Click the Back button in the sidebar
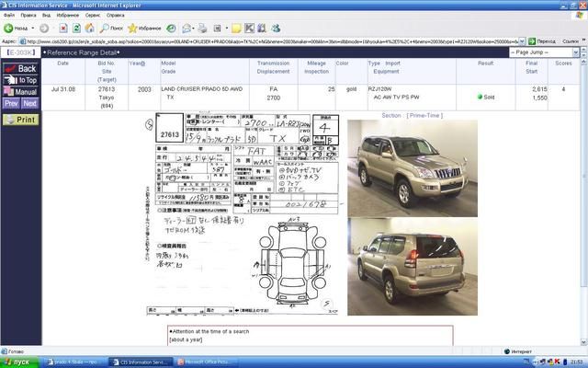The image size is (588, 368). (20, 68)
